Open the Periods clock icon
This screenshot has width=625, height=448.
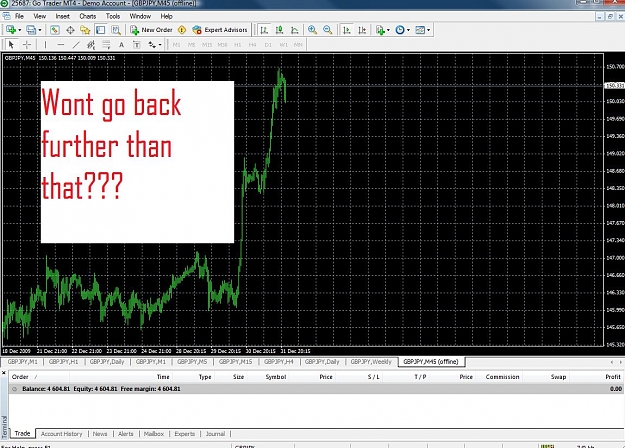[x=400, y=30]
